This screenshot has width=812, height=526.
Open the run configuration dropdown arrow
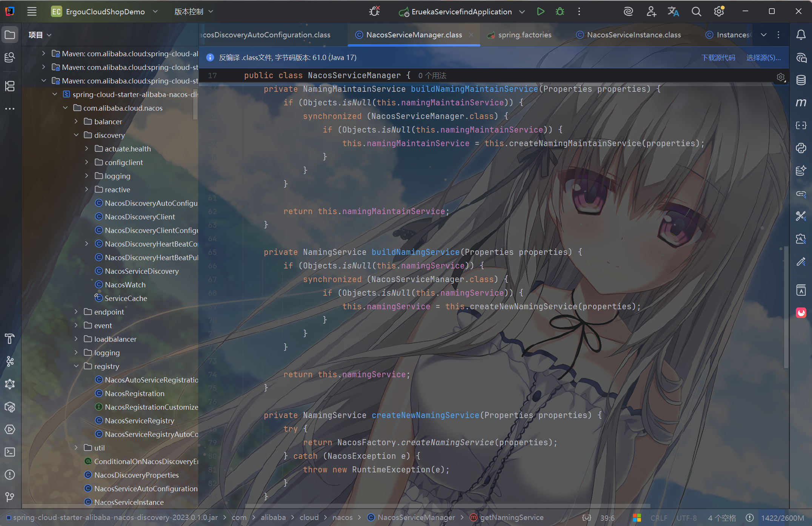tap(522, 12)
